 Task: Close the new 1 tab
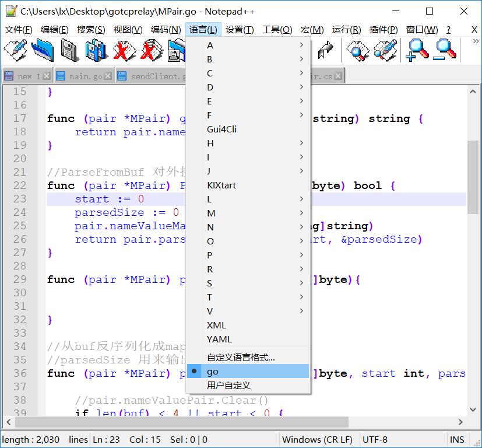pyautogui.click(x=47, y=76)
